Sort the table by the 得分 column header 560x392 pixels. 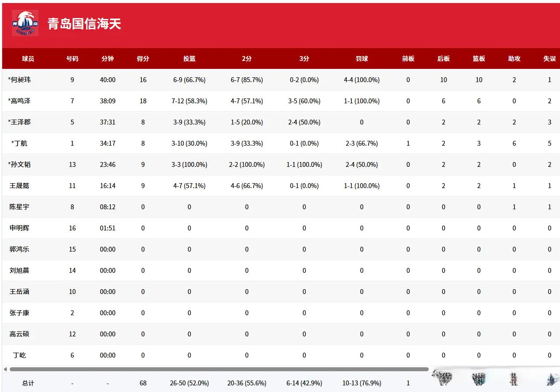point(142,58)
